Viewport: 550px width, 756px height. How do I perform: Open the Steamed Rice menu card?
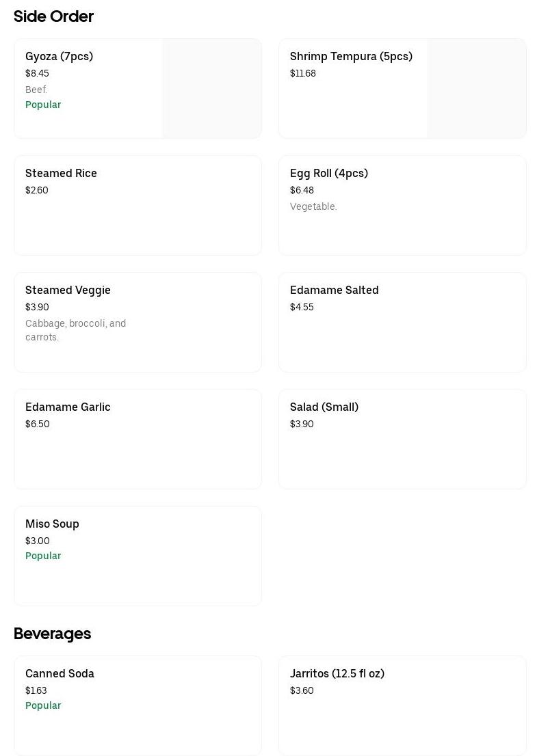pyautogui.click(x=137, y=205)
